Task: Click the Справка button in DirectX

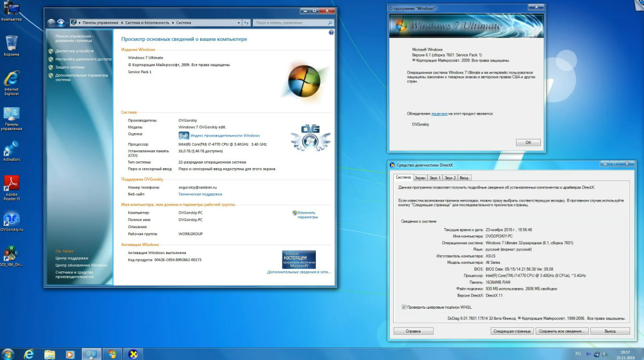Action: pyautogui.click(x=413, y=331)
